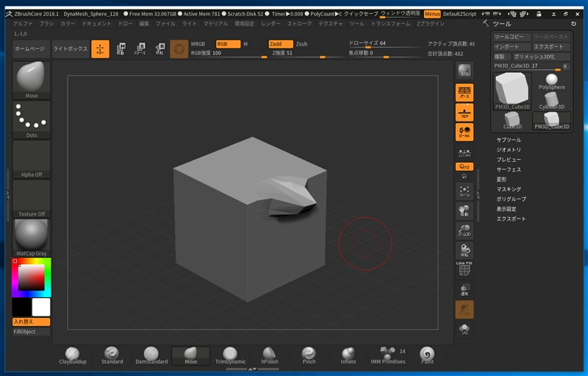Click the インポート (Import) tool button
Image resolution: width=588 pixels, height=376 pixels.
(512, 46)
